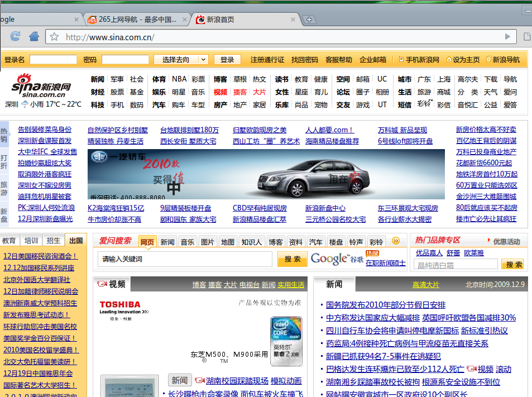This screenshot has height=397, width=532.
Task: Click the go arrow in the address bar
Action: click(507, 37)
